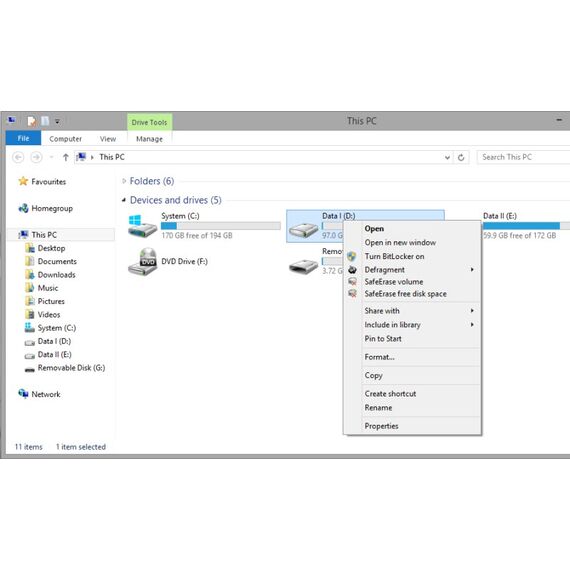Click the breadcrumb arrow before This PC

pos(92,157)
